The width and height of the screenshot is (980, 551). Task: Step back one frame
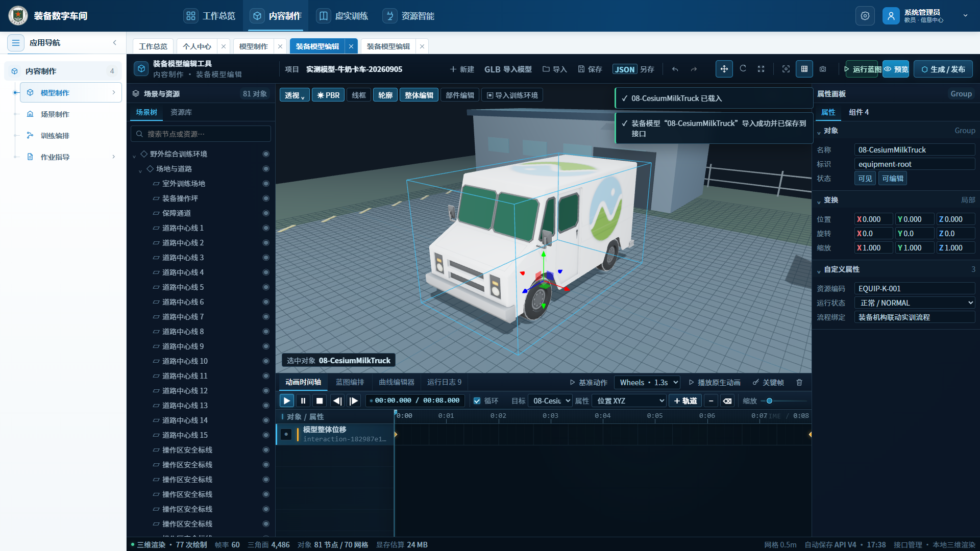tap(337, 401)
